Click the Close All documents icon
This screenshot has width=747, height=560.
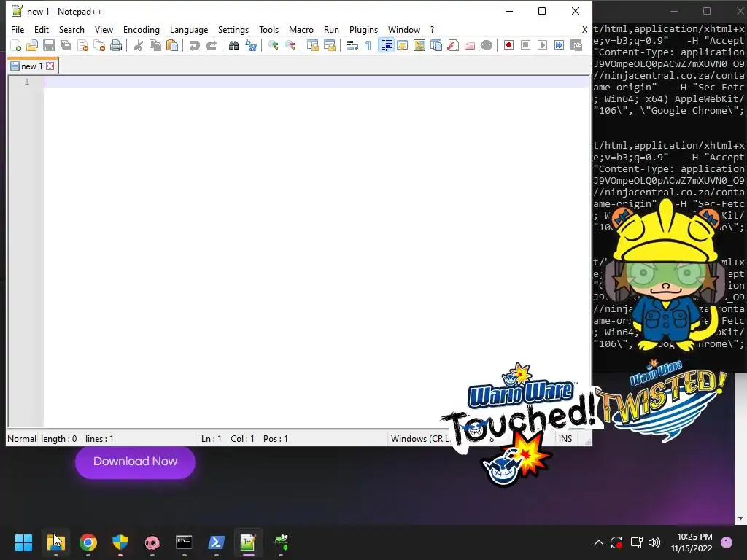click(99, 45)
